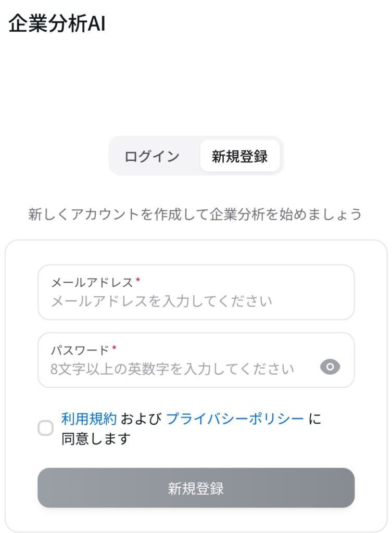Viewport: 392px width, 533px height.
Task: Open the プライバシーポリシー link
Action: [235, 419]
